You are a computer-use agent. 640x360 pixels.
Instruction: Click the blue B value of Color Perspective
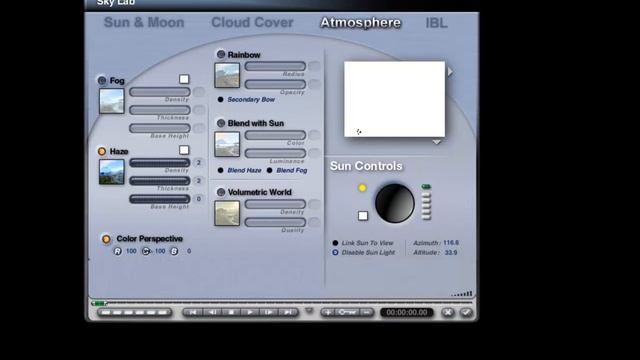[189, 251]
